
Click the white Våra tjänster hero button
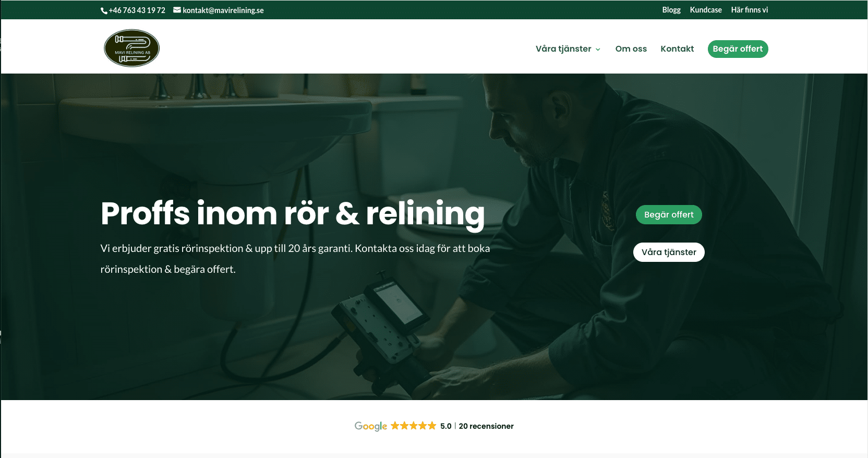tap(669, 252)
